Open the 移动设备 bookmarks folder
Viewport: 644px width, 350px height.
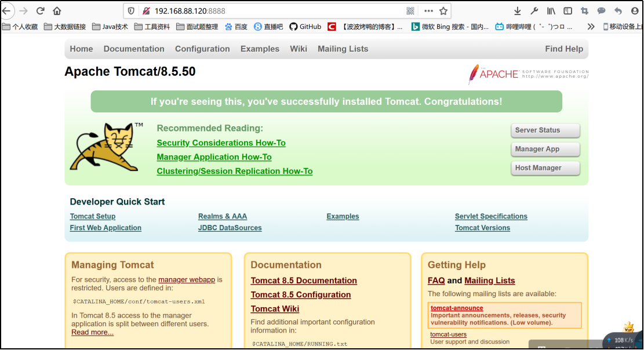(x=622, y=27)
